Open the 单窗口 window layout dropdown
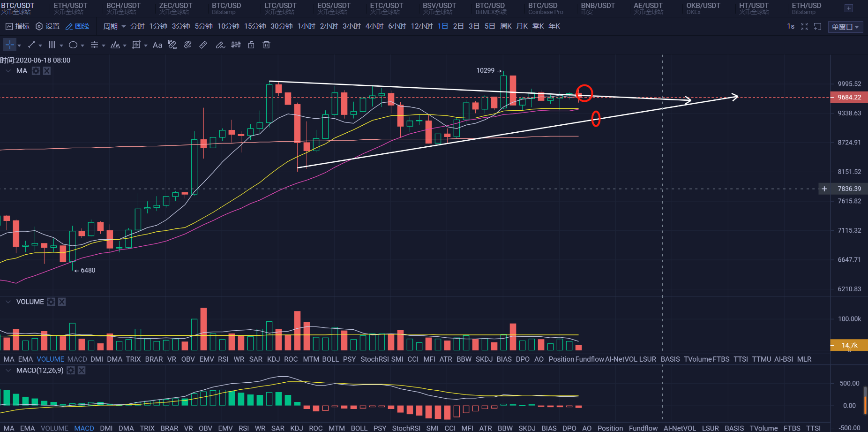This screenshot has width=868, height=432. pyautogui.click(x=845, y=27)
